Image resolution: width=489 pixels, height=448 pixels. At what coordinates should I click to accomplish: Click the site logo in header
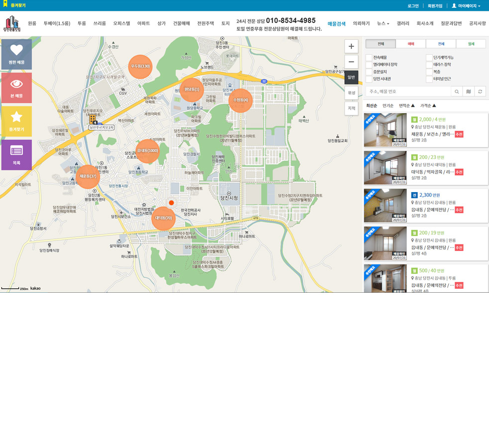tap(12, 23)
